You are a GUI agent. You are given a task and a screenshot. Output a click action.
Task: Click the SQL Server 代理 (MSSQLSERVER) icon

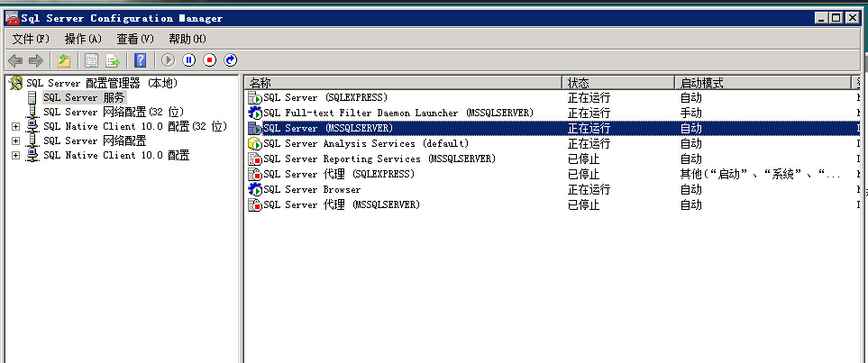point(255,205)
